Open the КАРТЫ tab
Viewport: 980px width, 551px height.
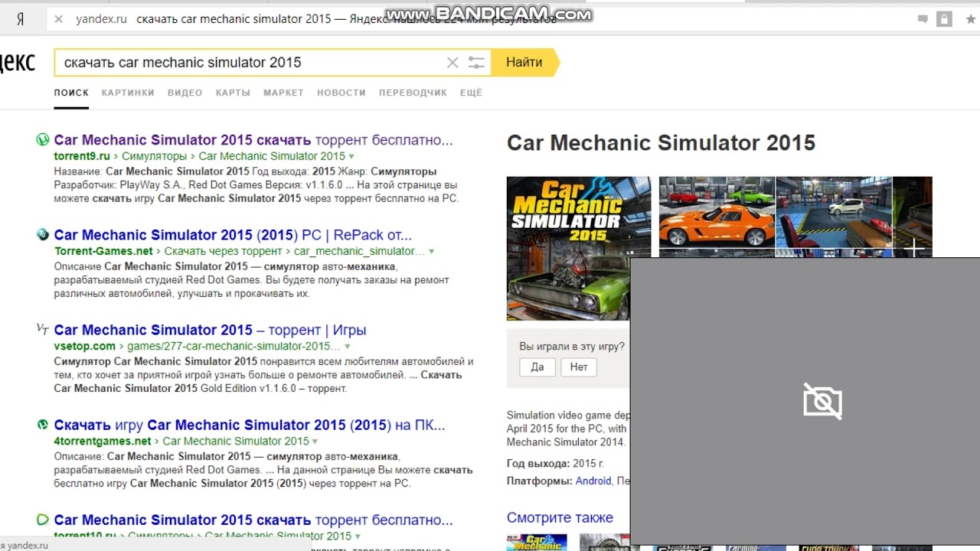pyautogui.click(x=233, y=93)
